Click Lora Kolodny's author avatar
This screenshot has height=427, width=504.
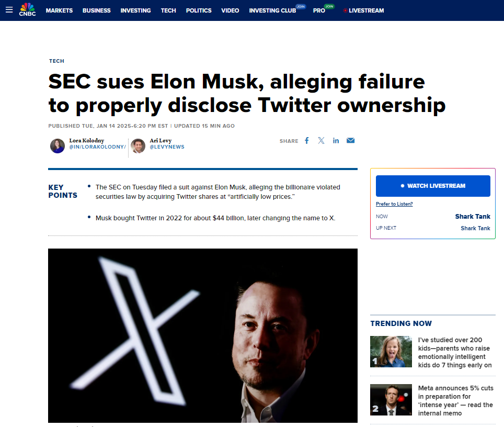pos(58,145)
